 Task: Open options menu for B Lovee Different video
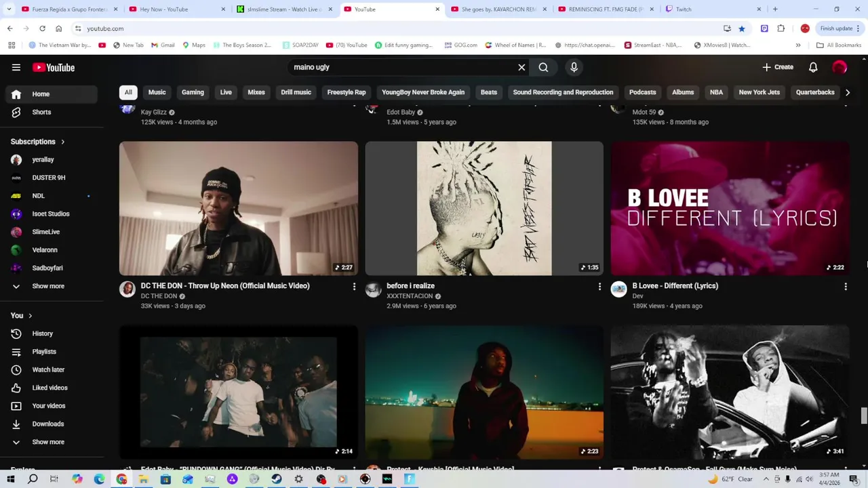click(845, 287)
